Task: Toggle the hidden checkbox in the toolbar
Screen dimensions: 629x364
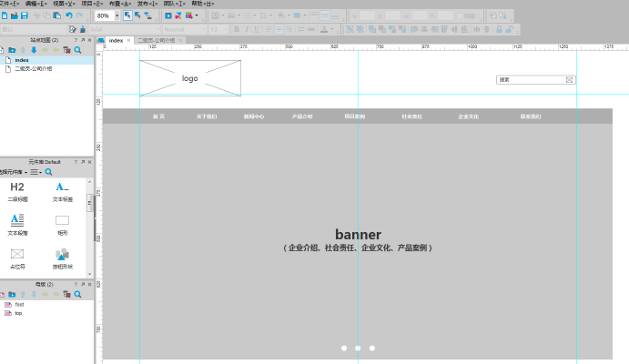Action: click(460, 16)
